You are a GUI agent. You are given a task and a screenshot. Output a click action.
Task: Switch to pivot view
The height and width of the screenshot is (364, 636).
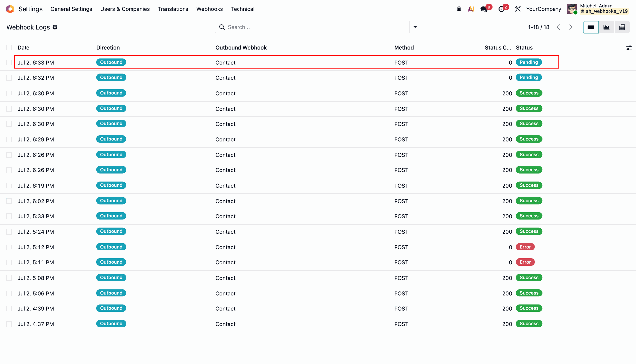[x=622, y=27]
